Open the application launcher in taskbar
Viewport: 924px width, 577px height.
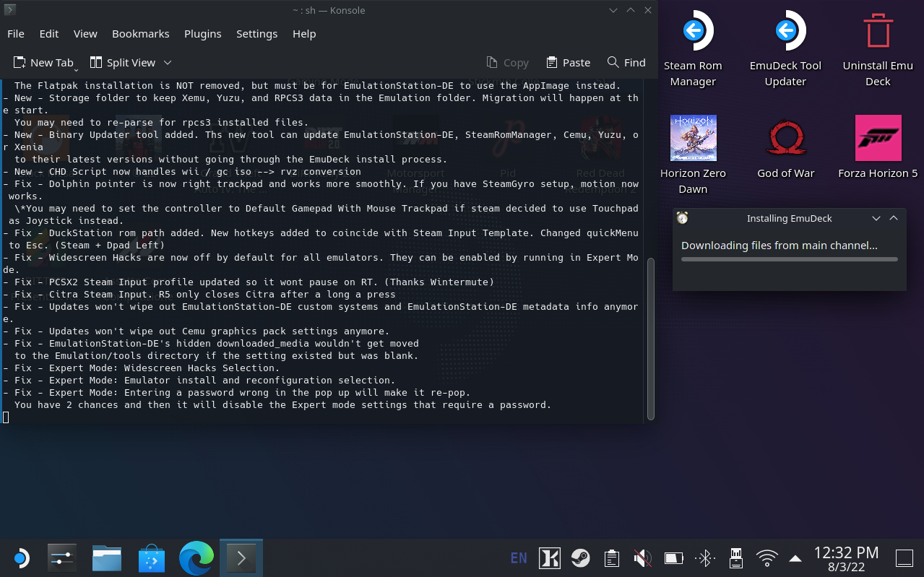click(x=21, y=558)
